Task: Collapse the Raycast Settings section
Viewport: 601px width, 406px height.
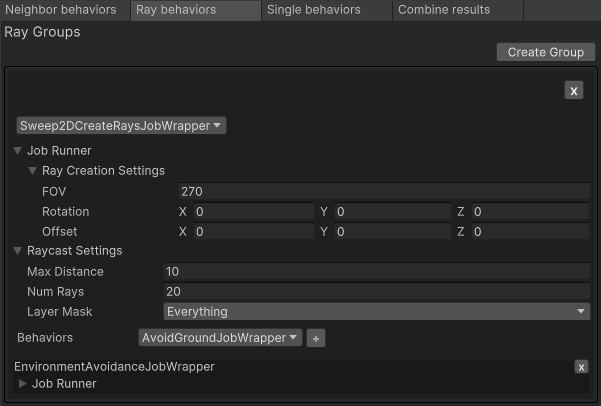Action: coord(18,251)
